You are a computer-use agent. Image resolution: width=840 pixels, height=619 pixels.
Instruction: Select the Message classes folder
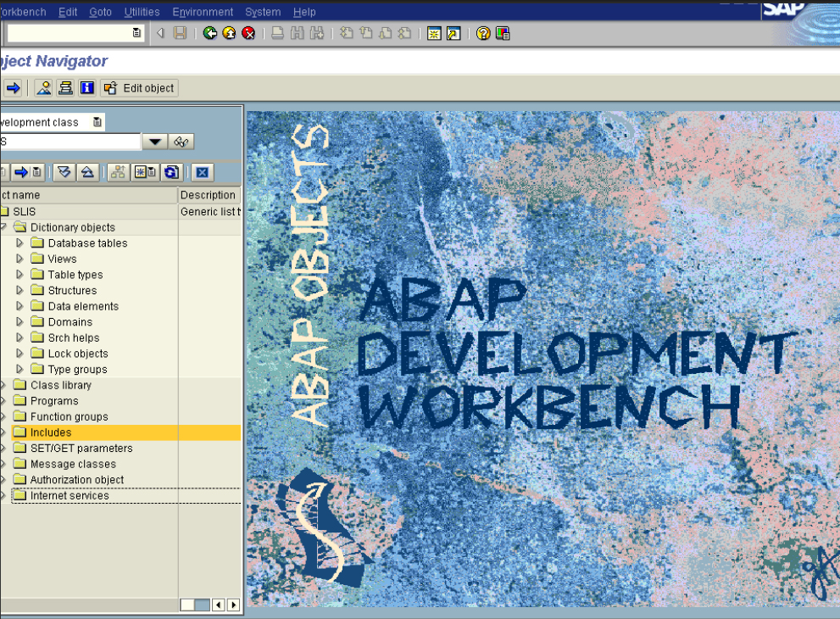click(73, 464)
